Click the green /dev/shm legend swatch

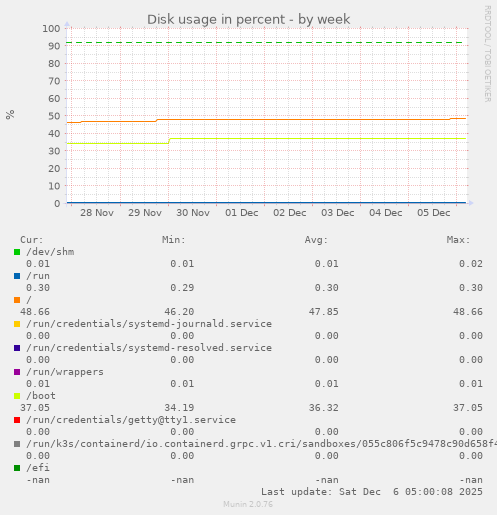click(x=17, y=252)
